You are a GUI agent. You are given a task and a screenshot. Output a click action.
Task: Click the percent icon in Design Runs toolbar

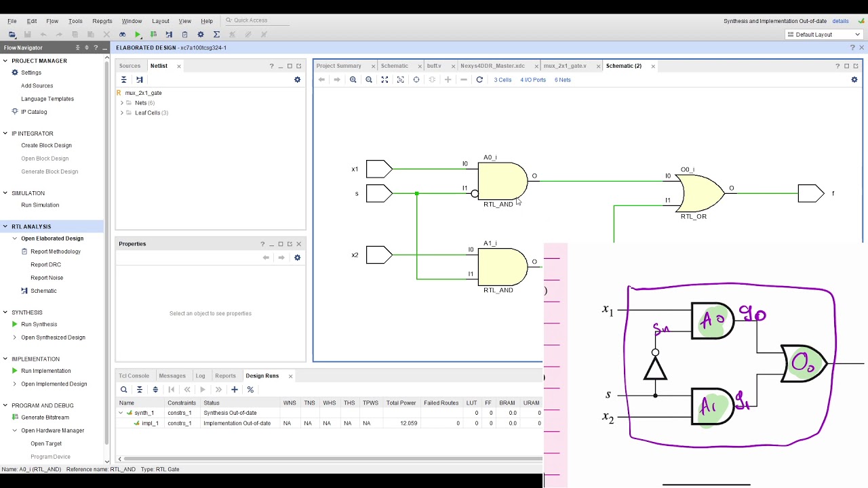click(250, 390)
